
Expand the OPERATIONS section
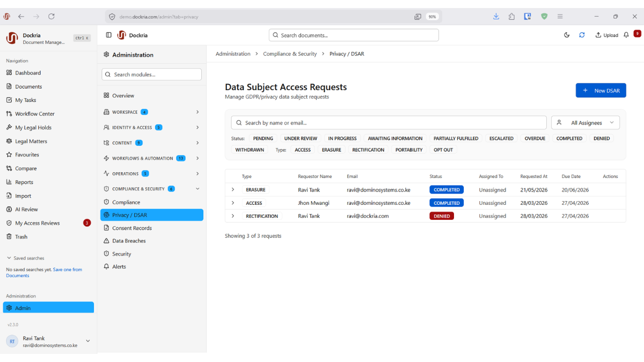point(151,174)
